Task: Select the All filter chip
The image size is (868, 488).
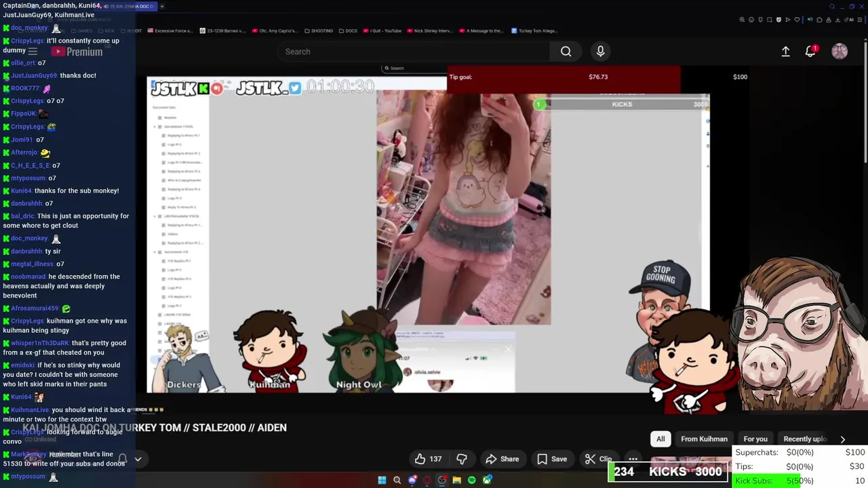Action: coord(660,439)
